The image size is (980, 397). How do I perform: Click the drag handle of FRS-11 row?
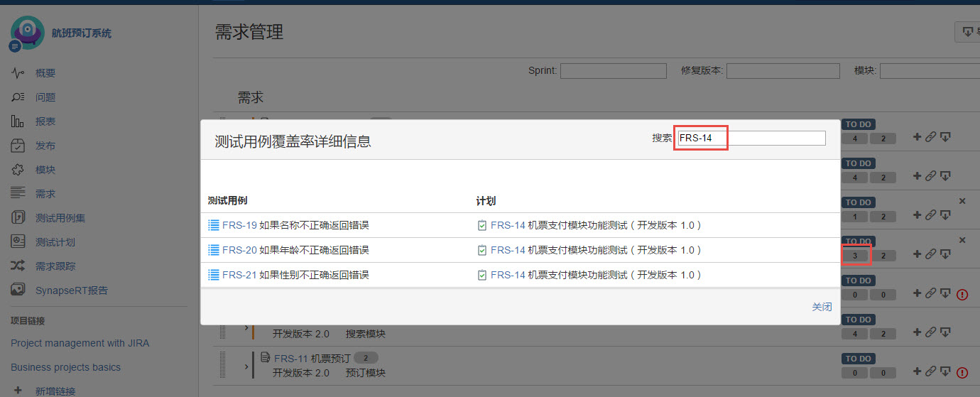coord(222,365)
